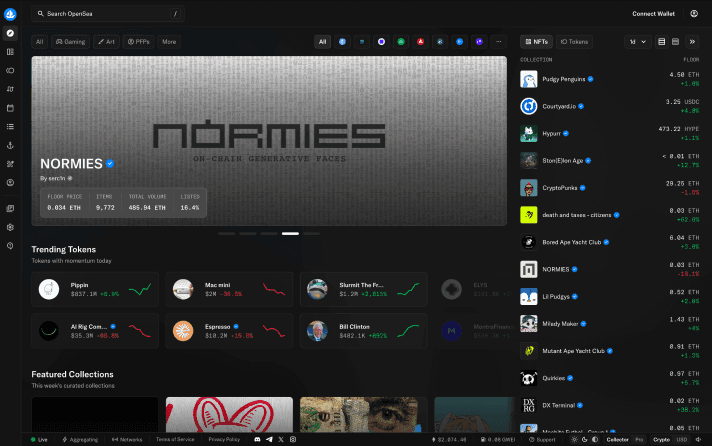
Task: Click the CryptoPunks collection avatar
Action: pyautogui.click(x=529, y=188)
